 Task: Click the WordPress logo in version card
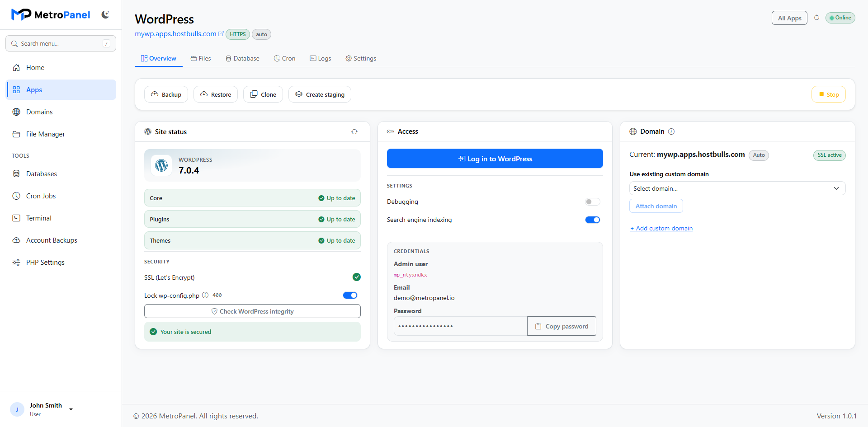tap(161, 165)
